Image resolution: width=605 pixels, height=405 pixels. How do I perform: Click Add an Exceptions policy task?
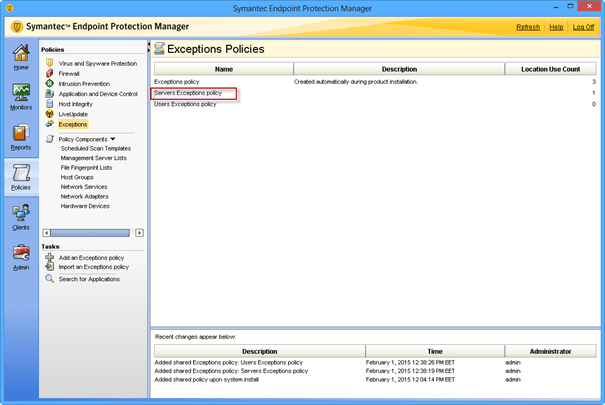click(93, 257)
